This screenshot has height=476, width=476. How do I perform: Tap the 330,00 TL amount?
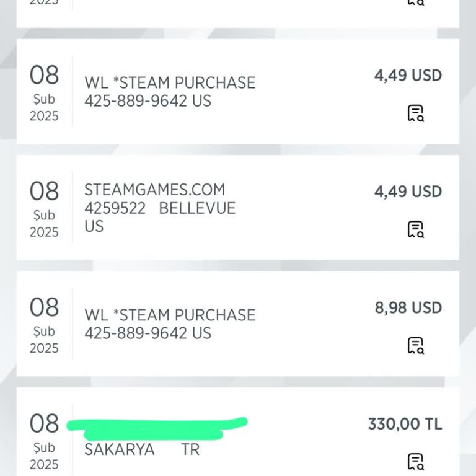[x=405, y=424]
